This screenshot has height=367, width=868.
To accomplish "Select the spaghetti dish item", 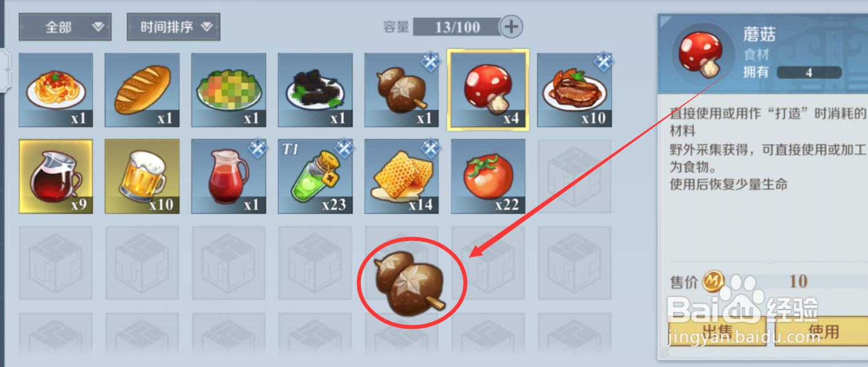I will click(56, 90).
